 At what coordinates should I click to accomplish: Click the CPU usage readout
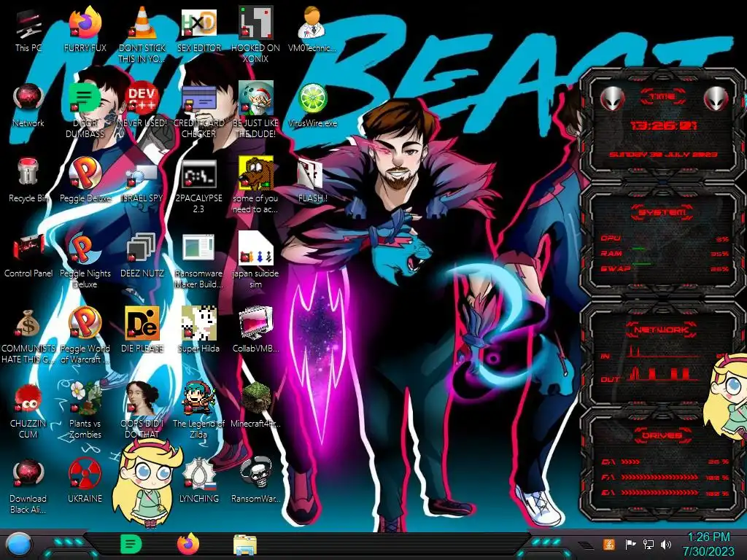[x=665, y=238]
